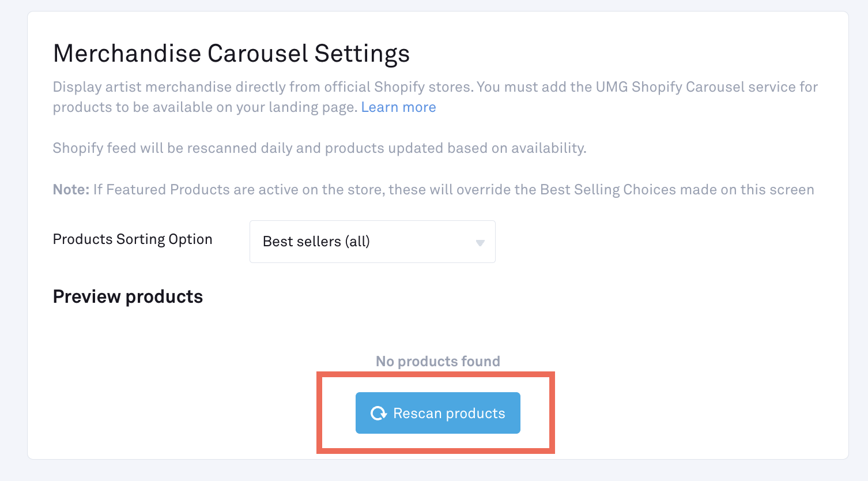Click the word Rescan on the blue button
Screen dimensions: 868x481
coord(417,414)
